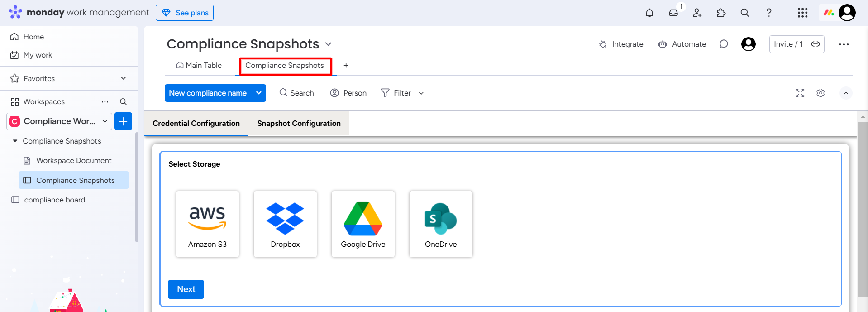Toggle fullscreen view of the board

(800, 93)
